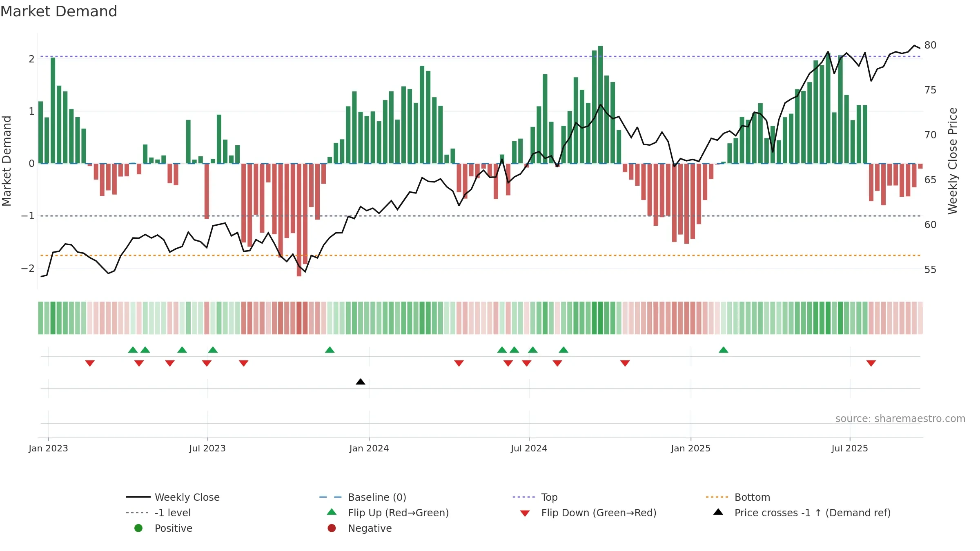Click the Jul 2023 x-axis label
This screenshot has height=551, width=980.
coord(207,448)
